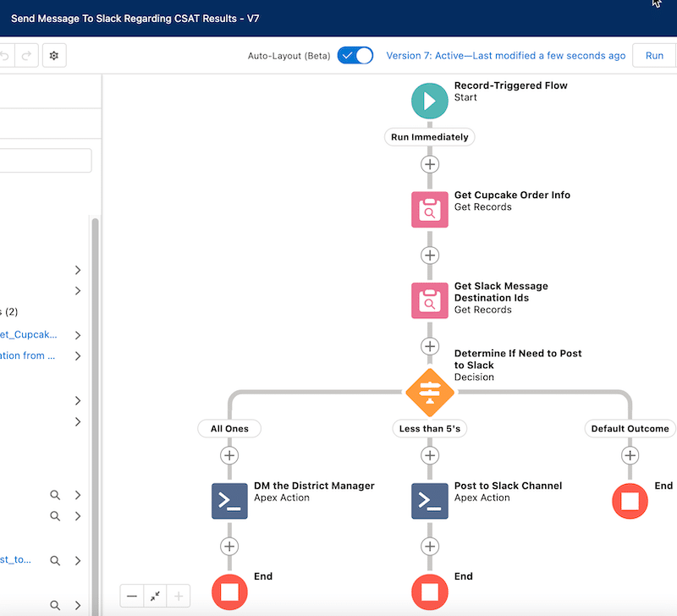677x616 pixels.
Task: Select the Default Outcome label
Action: (630, 429)
